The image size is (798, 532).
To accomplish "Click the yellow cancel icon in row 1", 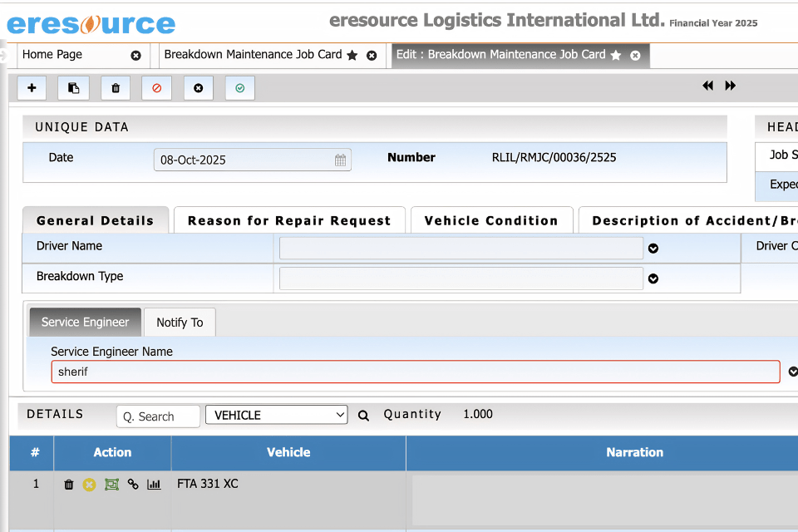I will [90, 485].
